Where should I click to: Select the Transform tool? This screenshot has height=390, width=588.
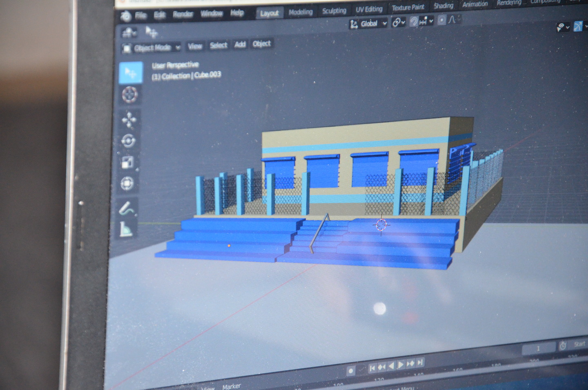pos(127,183)
